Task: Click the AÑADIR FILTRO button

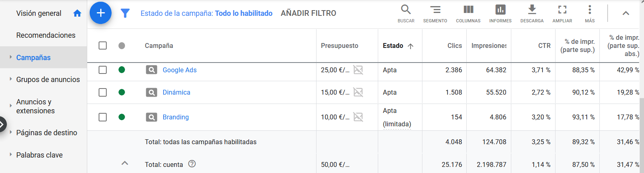Action: coord(308,13)
